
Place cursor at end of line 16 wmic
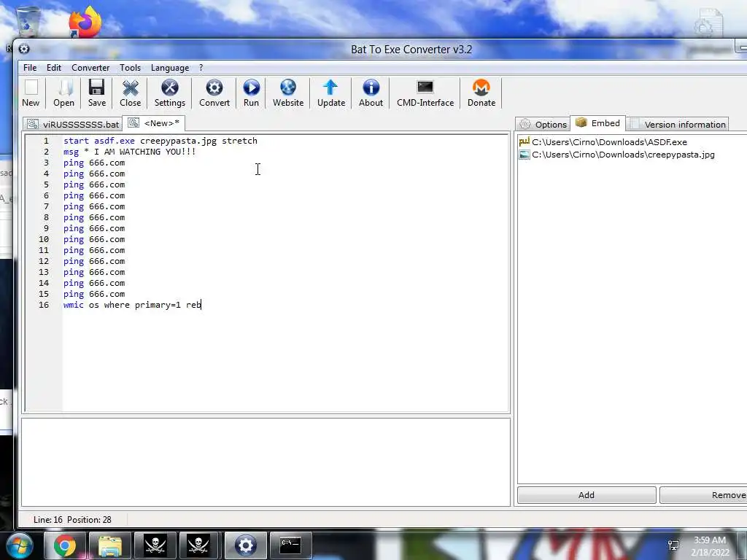[201, 305]
